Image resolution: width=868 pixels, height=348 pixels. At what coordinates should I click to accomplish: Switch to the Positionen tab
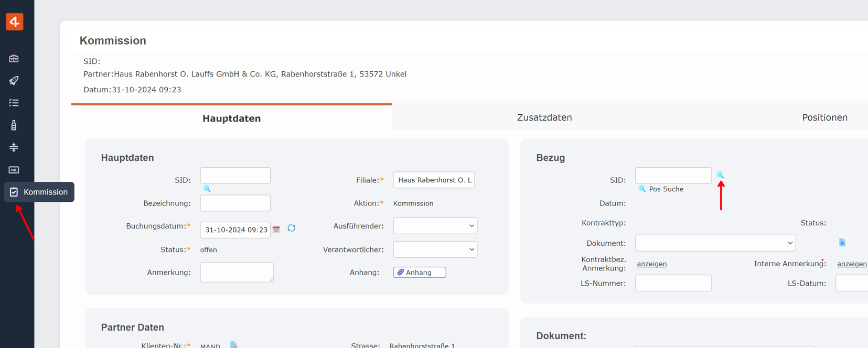tap(824, 117)
